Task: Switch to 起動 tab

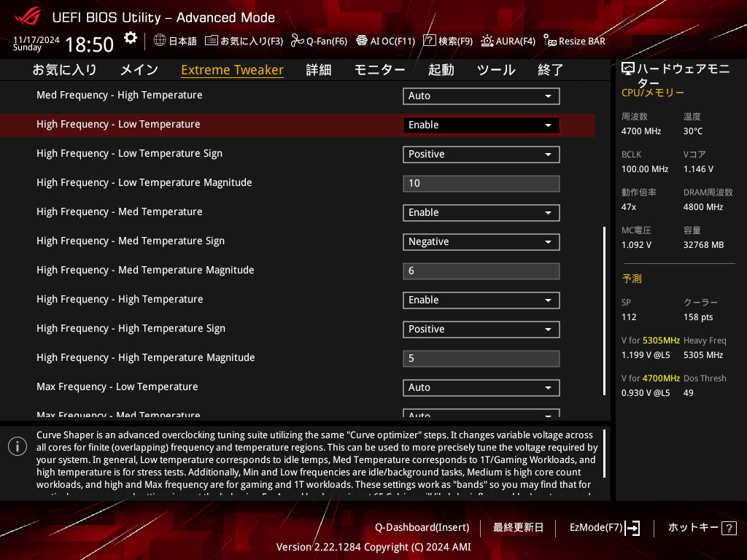Action: point(441,70)
